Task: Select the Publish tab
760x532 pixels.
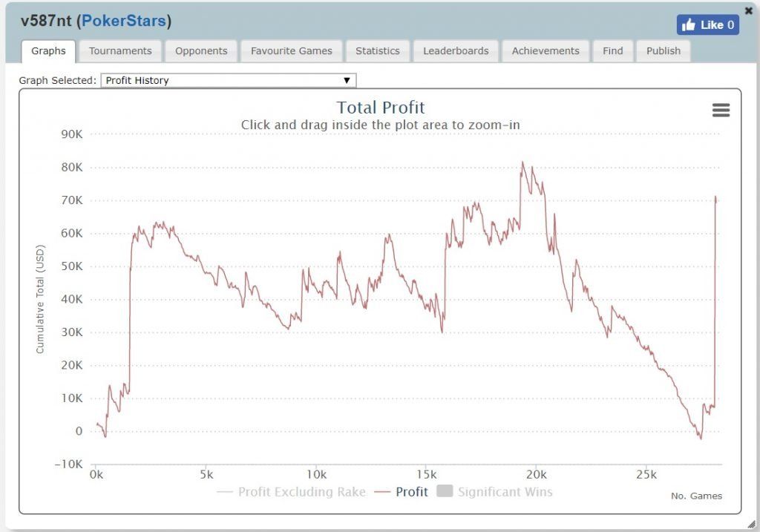Action: pos(663,51)
